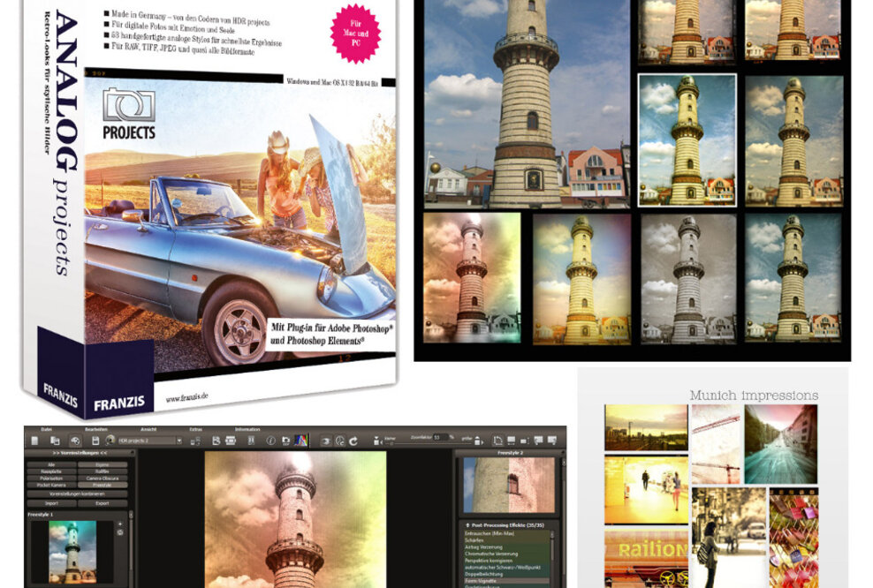The image size is (873, 588).
Task: Click the save icon in the toolbar
Action: 95,439
